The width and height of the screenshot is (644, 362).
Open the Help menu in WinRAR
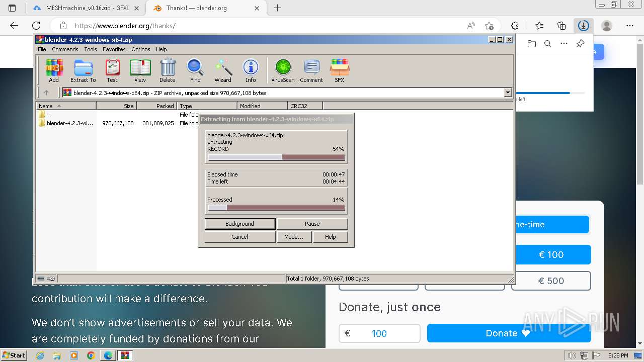click(x=162, y=49)
